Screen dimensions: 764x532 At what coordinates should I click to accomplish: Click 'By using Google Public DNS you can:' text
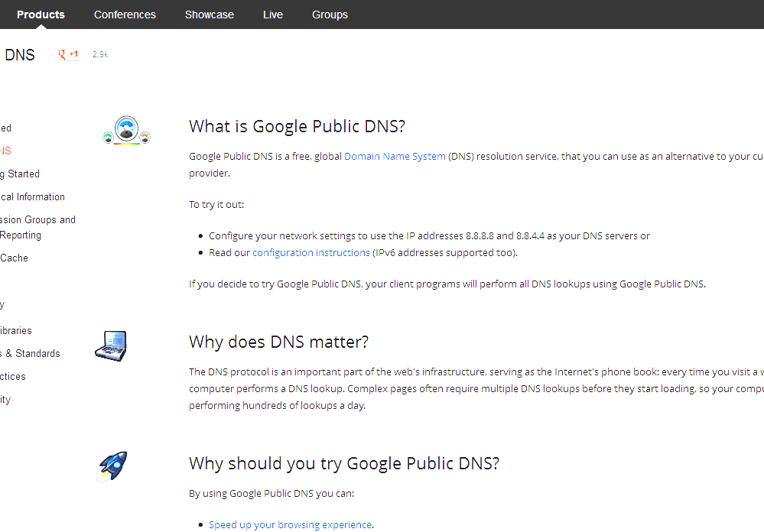click(x=271, y=494)
